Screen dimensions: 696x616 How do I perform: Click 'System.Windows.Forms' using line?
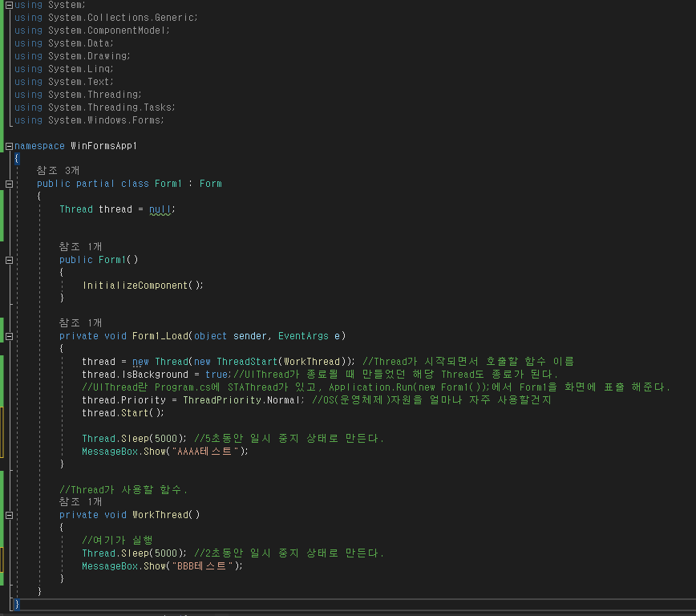click(x=105, y=120)
